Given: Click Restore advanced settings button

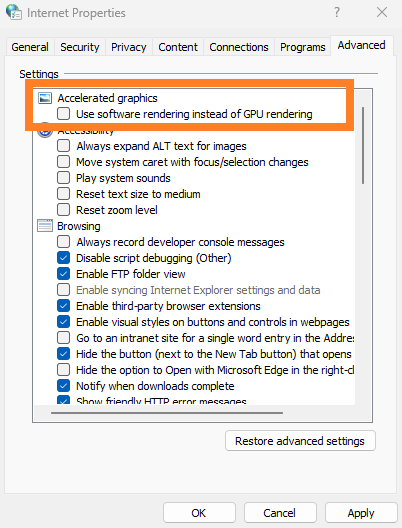Looking at the screenshot, I should point(300,441).
